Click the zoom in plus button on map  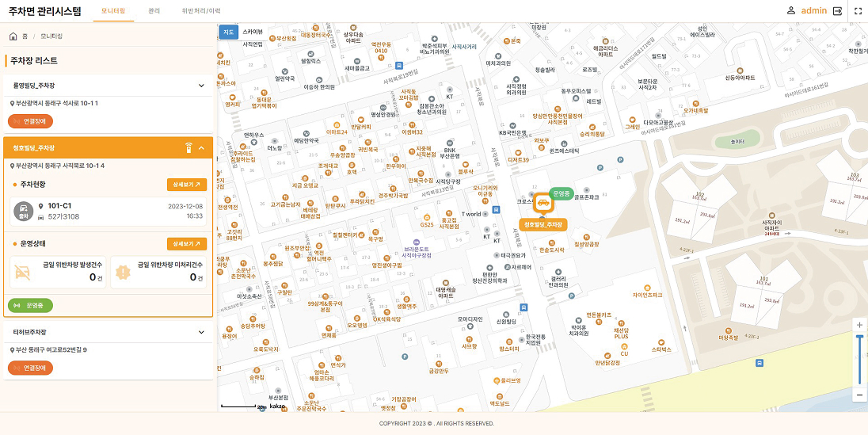pos(859,326)
